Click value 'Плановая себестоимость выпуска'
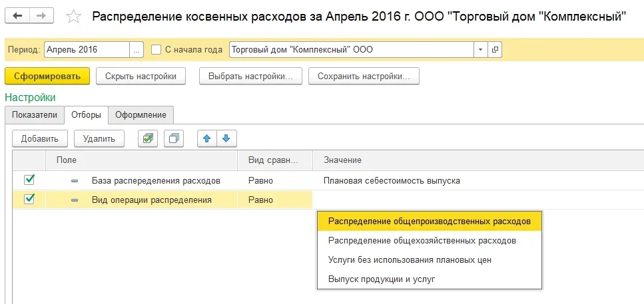644x304 pixels. coord(392,181)
